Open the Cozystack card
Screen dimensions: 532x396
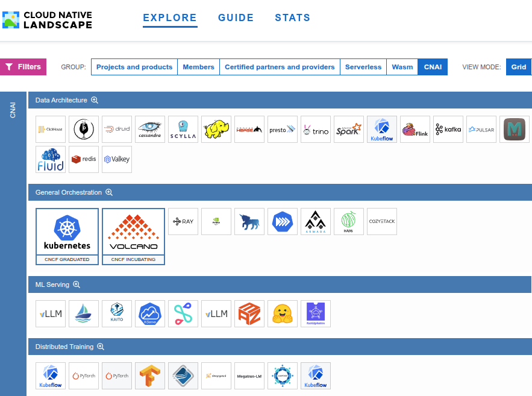382,222
